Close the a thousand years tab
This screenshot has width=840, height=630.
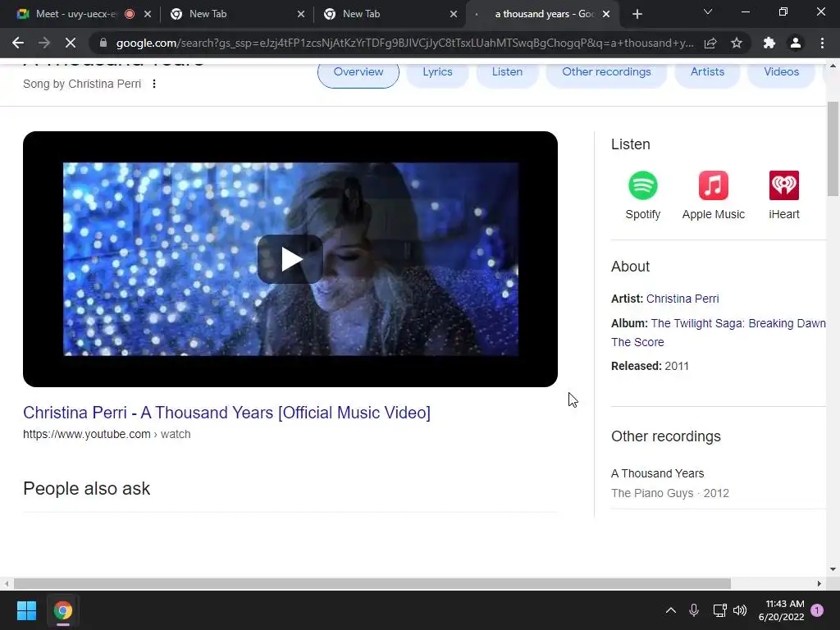(606, 14)
